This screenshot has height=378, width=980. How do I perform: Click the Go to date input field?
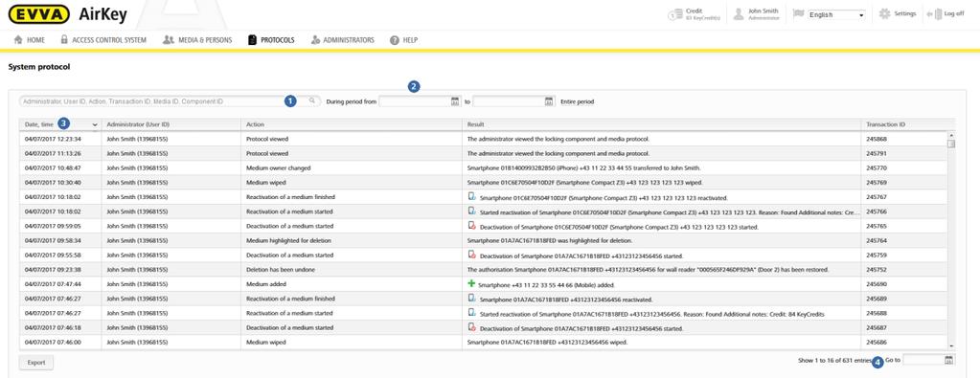tap(923, 360)
